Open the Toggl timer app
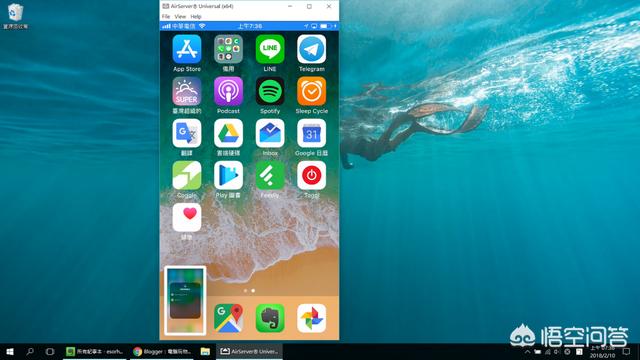Screen dimensions: 640x360 pyautogui.click(x=311, y=175)
